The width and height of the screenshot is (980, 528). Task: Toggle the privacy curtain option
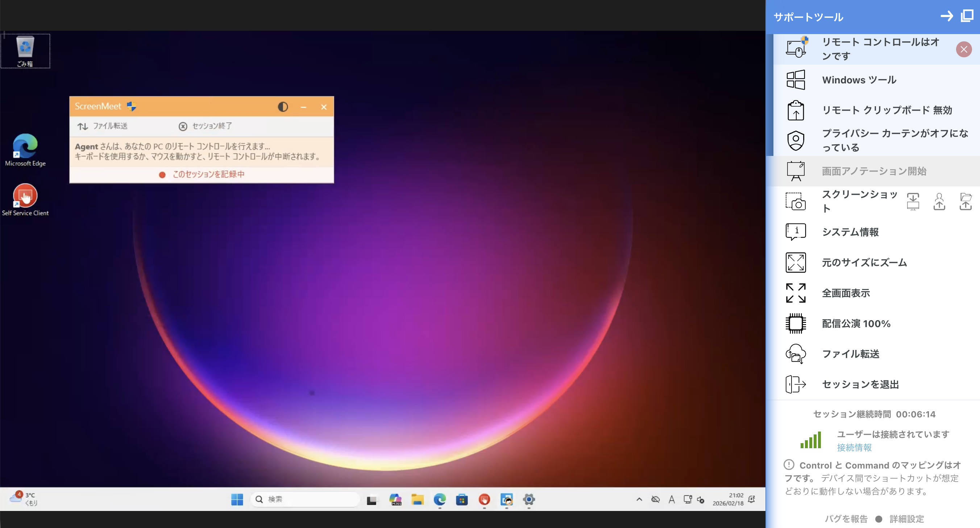click(x=894, y=140)
